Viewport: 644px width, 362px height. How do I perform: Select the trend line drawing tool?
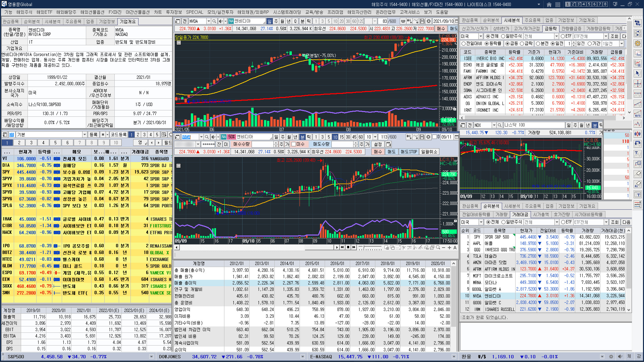pos(638,104)
